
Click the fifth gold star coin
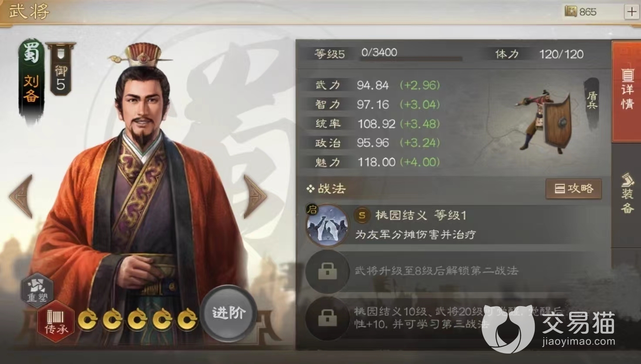pyautogui.click(x=187, y=320)
